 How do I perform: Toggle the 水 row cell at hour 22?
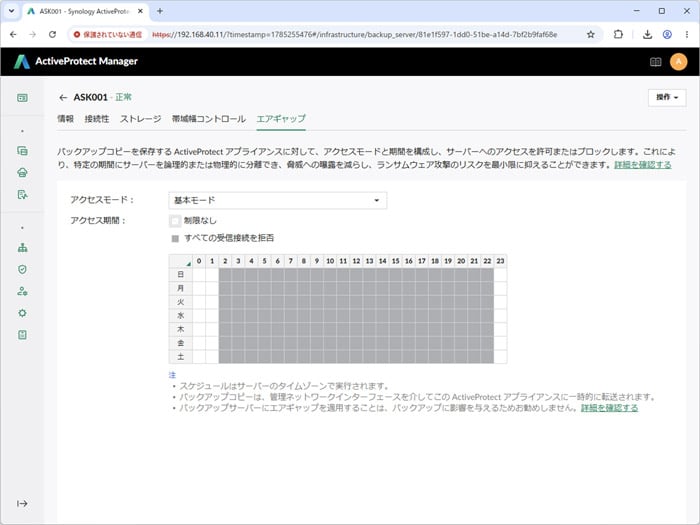[x=488, y=316]
